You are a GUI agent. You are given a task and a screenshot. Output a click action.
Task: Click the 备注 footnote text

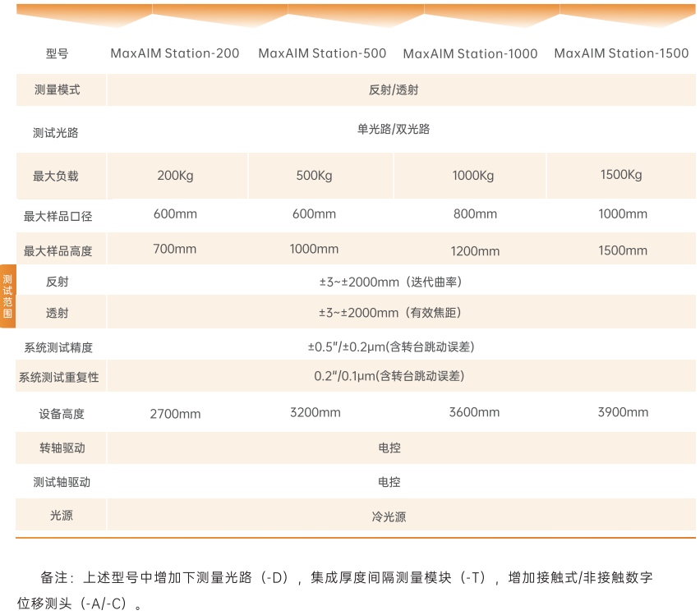pos(335,590)
